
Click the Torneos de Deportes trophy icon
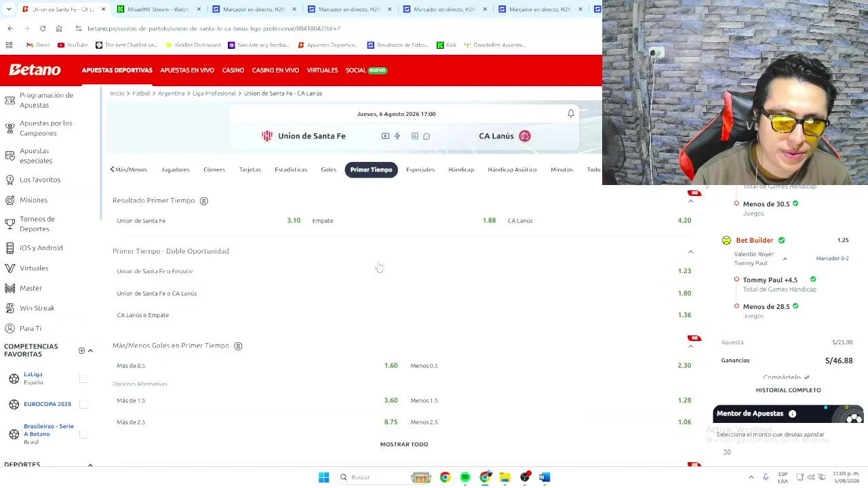10,224
